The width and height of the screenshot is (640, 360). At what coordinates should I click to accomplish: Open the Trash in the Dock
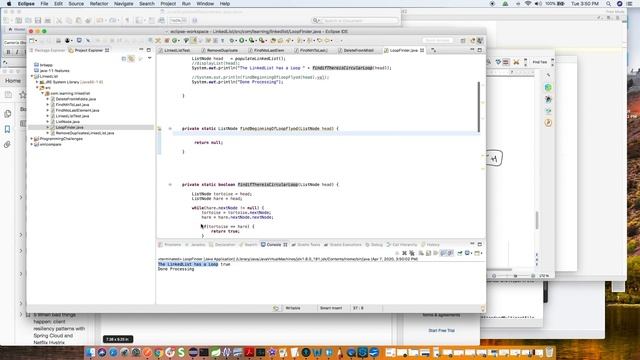click(x=549, y=352)
